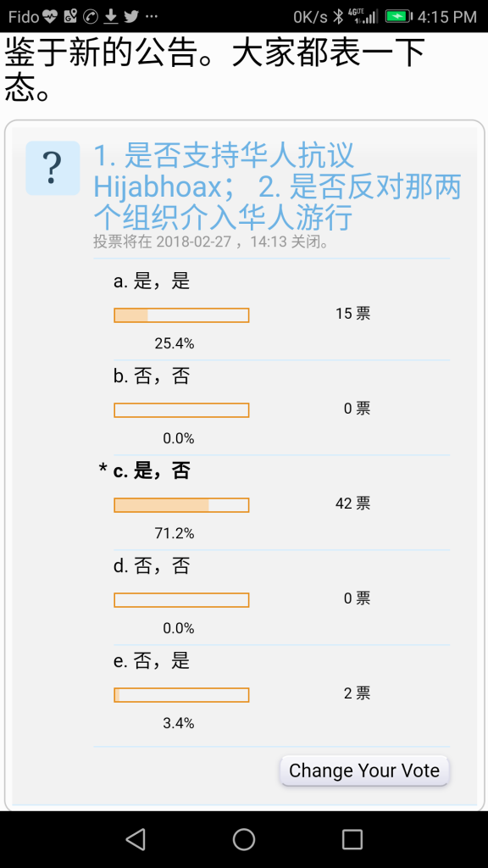Click the 42 票 vote count
The width and height of the screenshot is (488, 868).
(x=352, y=504)
